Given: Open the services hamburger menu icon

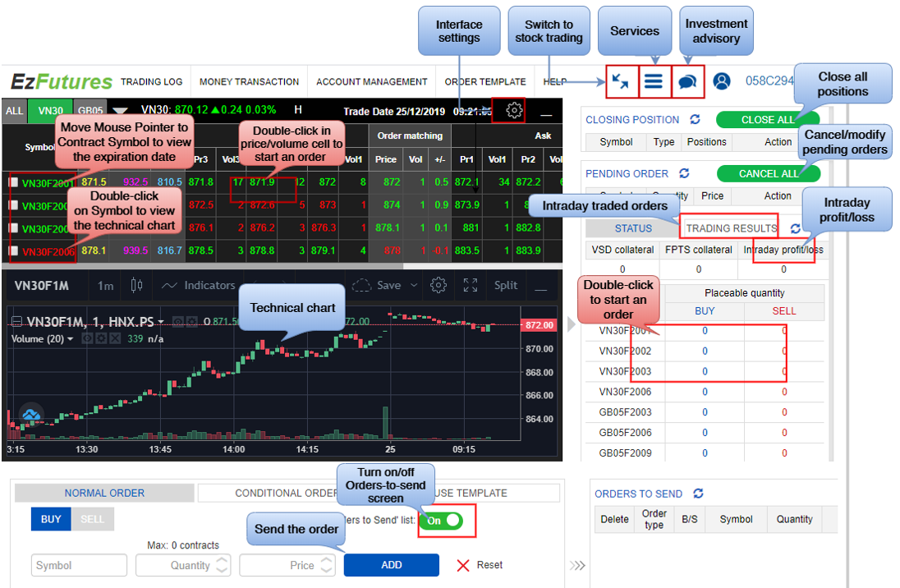Looking at the screenshot, I should coord(653,81).
